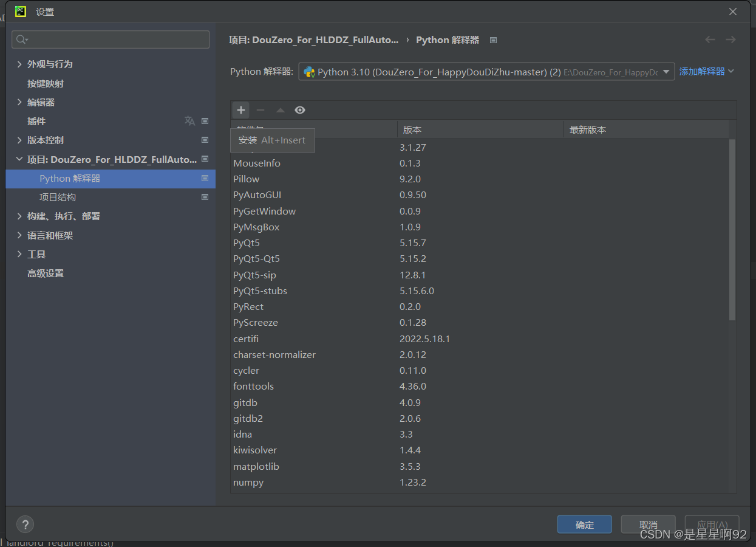Click the plus install package icon
Image resolution: width=756 pixels, height=547 pixels.
(241, 110)
